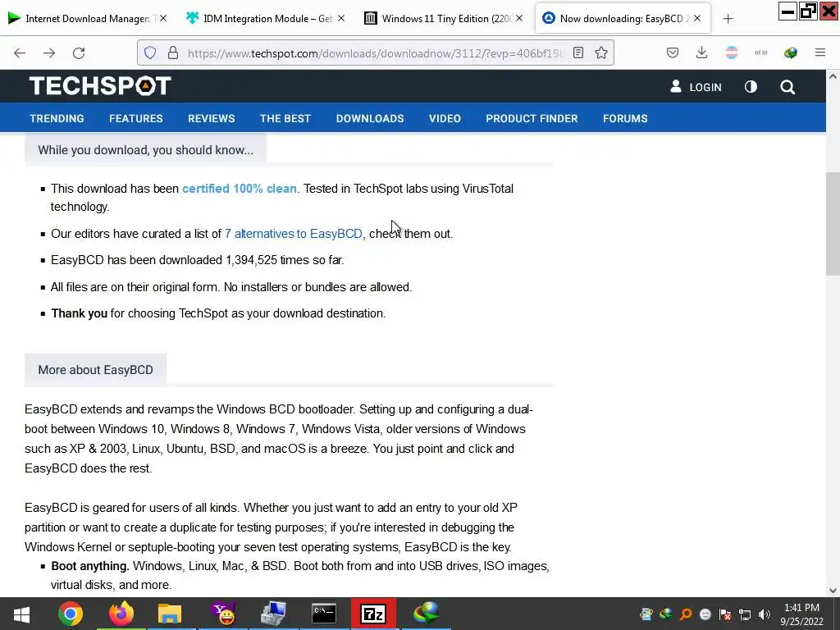Image resolution: width=840 pixels, height=630 pixels.
Task: Open the VIDEO nav section
Action: [x=445, y=118]
